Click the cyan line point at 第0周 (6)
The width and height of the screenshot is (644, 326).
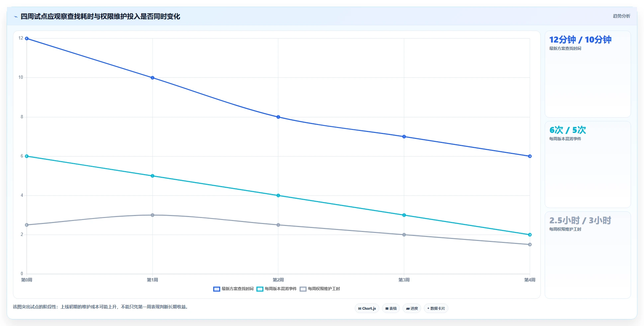(x=27, y=156)
